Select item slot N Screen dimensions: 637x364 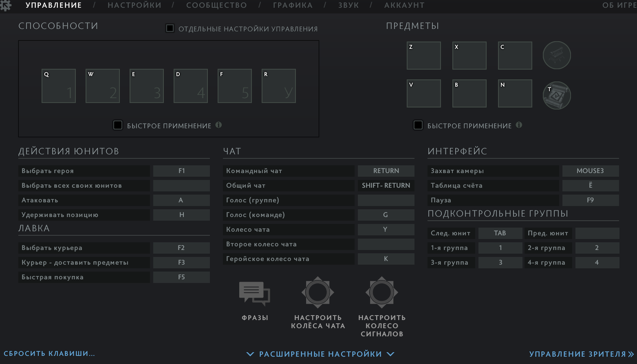tap(515, 93)
